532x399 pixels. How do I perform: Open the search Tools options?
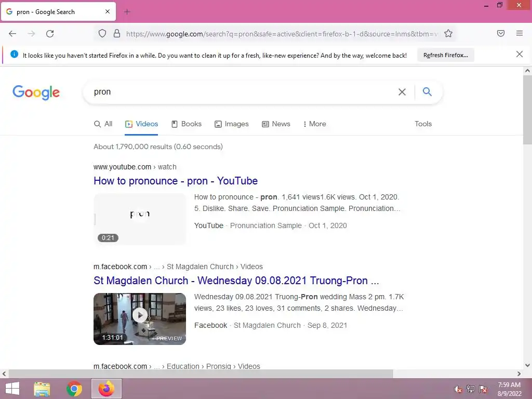point(423,124)
